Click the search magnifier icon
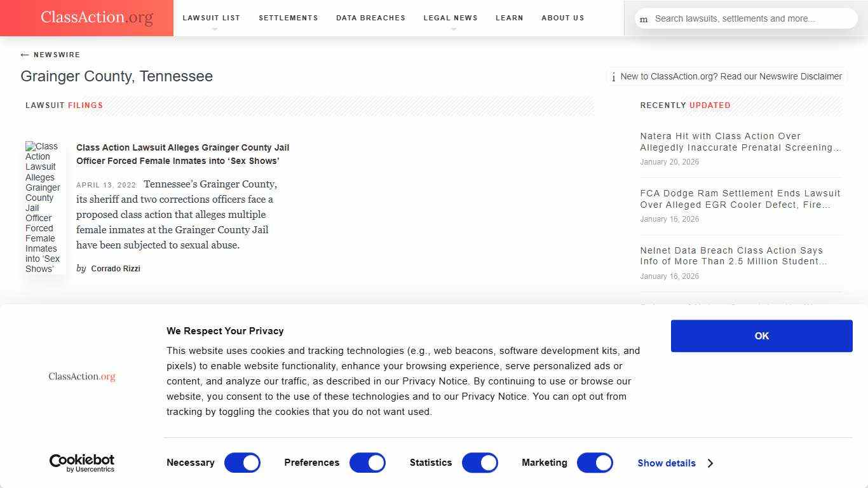 click(x=644, y=19)
